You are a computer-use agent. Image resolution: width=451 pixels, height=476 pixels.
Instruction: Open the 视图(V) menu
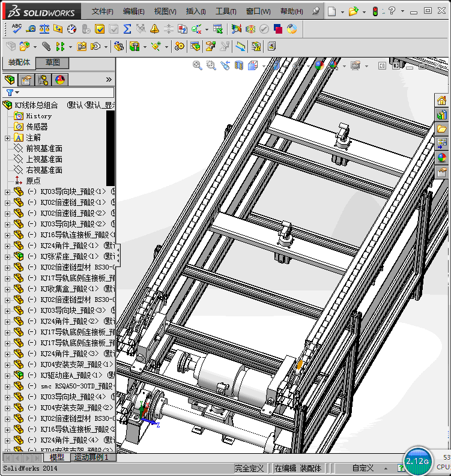click(x=165, y=11)
